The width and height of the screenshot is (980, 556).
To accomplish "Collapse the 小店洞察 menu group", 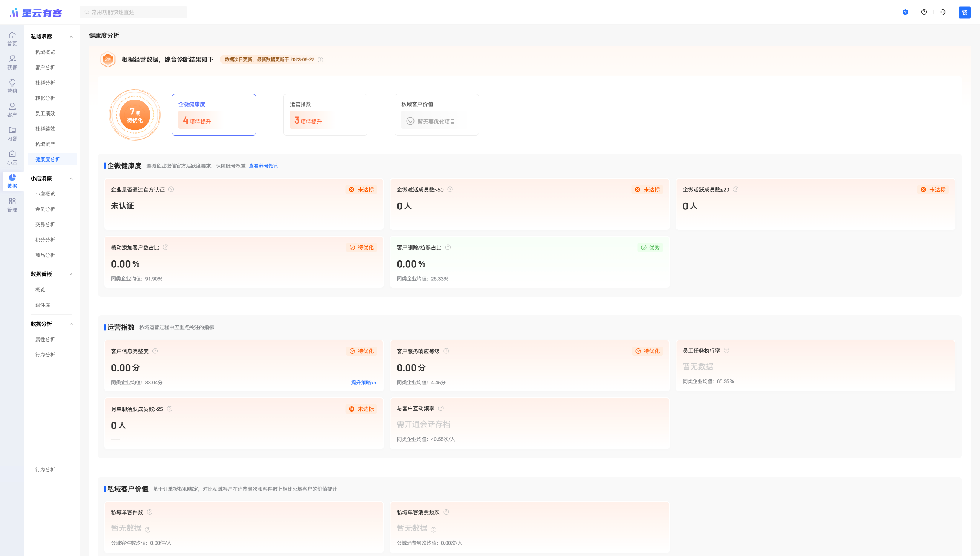I will pyautogui.click(x=71, y=178).
